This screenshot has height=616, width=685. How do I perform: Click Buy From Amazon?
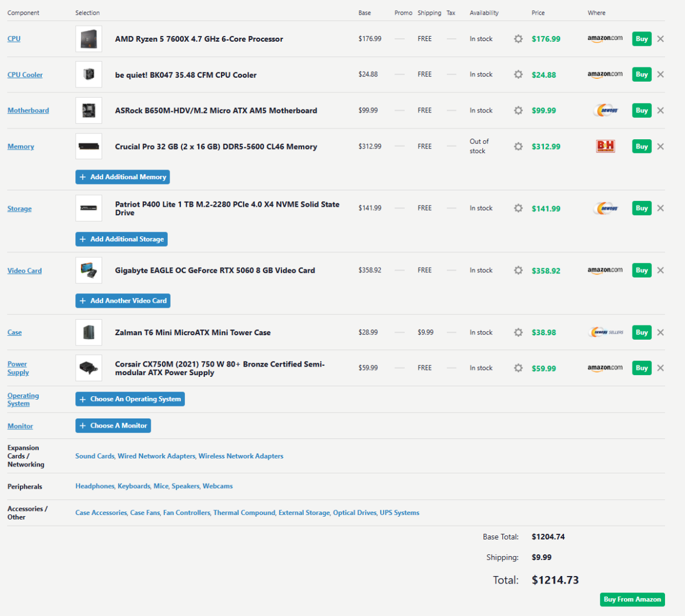click(632, 599)
